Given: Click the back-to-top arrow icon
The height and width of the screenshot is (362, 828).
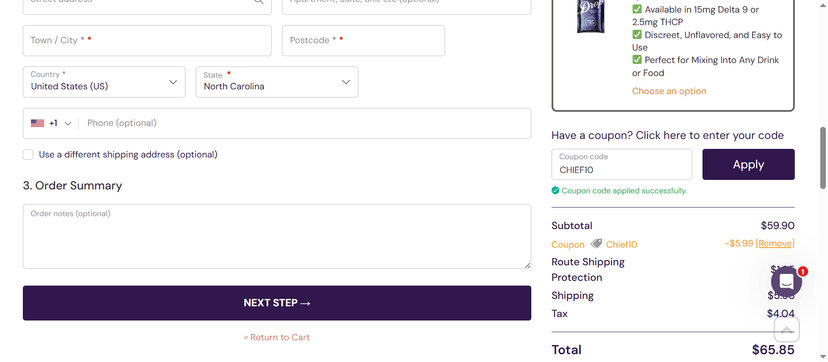Looking at the screenshot, I should tap(786, 330).
